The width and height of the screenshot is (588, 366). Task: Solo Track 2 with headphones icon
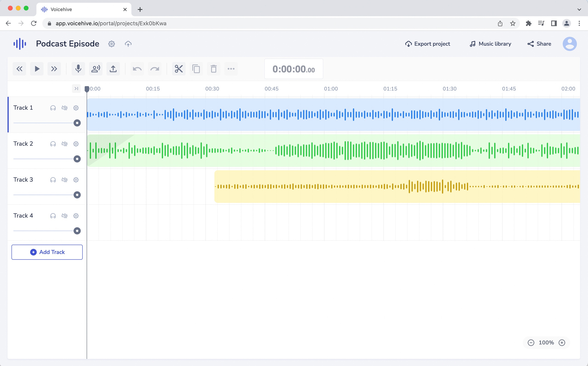click(53, 144)
